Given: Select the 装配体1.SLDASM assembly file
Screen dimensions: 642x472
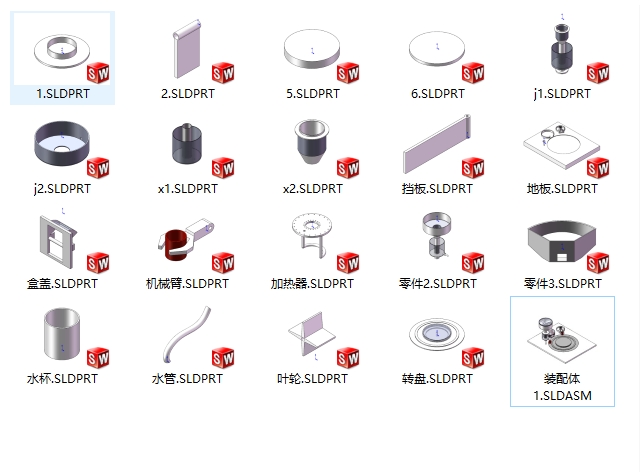Looking at the screenshot, I should point(562,351).
